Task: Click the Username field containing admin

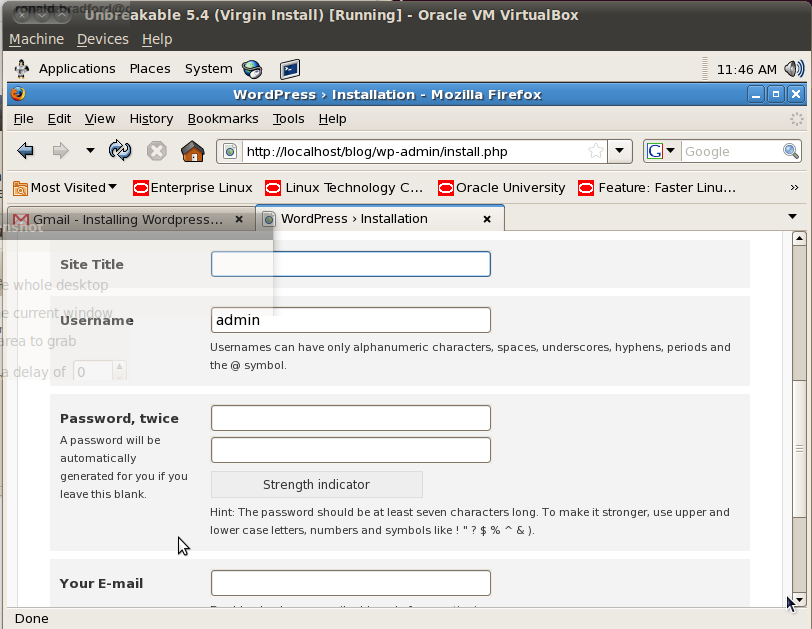Action: click(351, 320)
